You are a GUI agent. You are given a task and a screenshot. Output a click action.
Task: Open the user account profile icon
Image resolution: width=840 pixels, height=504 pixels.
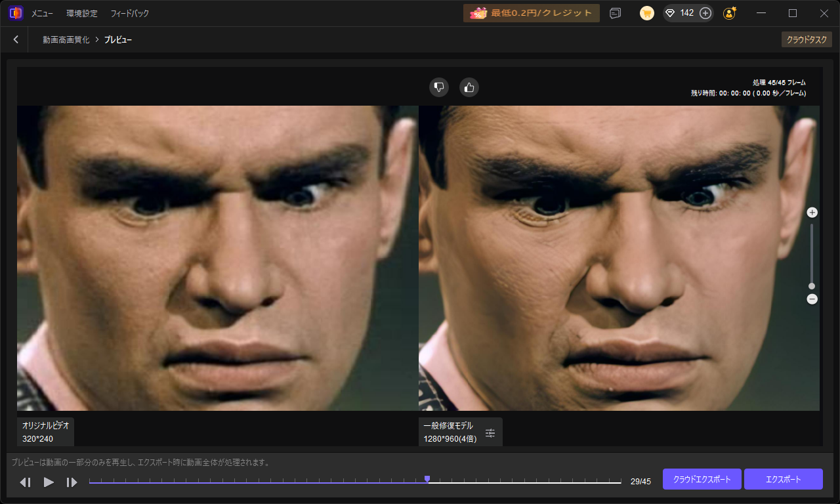pyautogui.click(x=729, y=13)
